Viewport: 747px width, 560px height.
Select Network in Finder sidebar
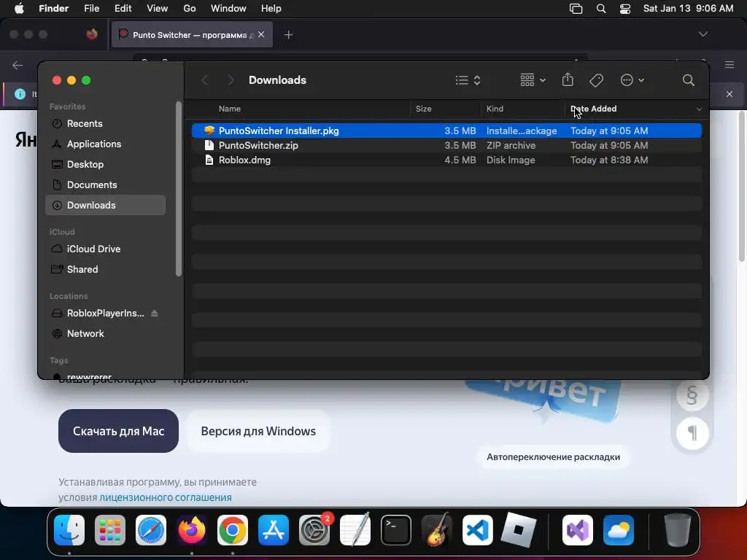(105, 334)
